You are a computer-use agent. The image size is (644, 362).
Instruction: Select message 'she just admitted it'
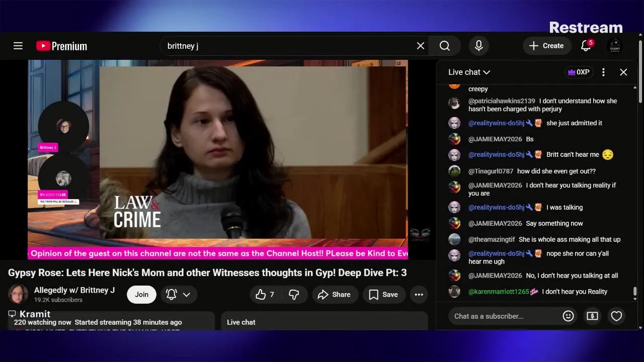pos(574,123)
